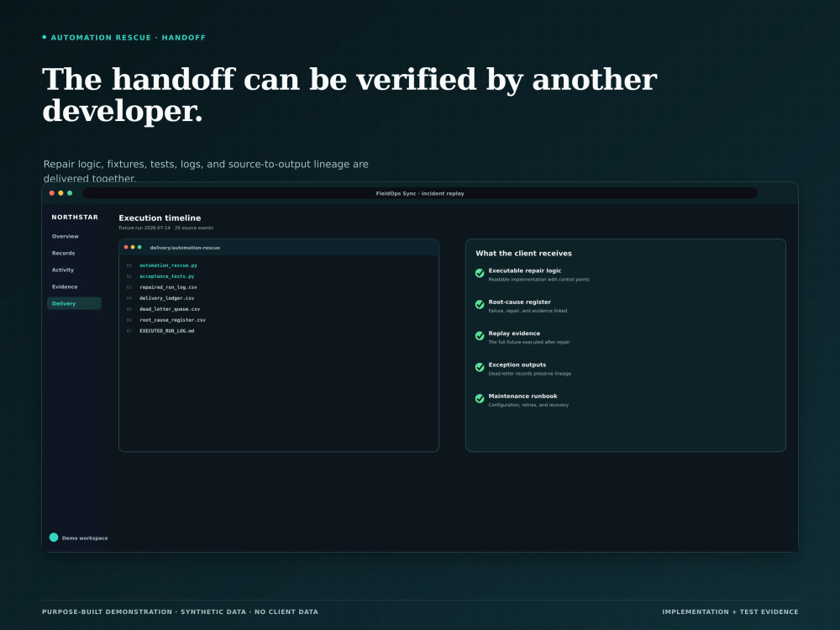
Task: Select the Delivery sidebar item
Action: [74, 303]
